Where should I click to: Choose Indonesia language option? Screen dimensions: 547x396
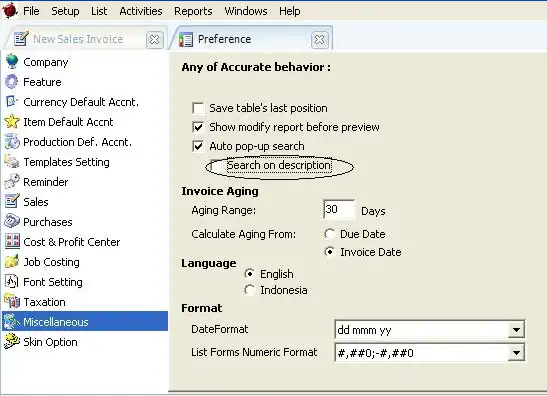249,290
